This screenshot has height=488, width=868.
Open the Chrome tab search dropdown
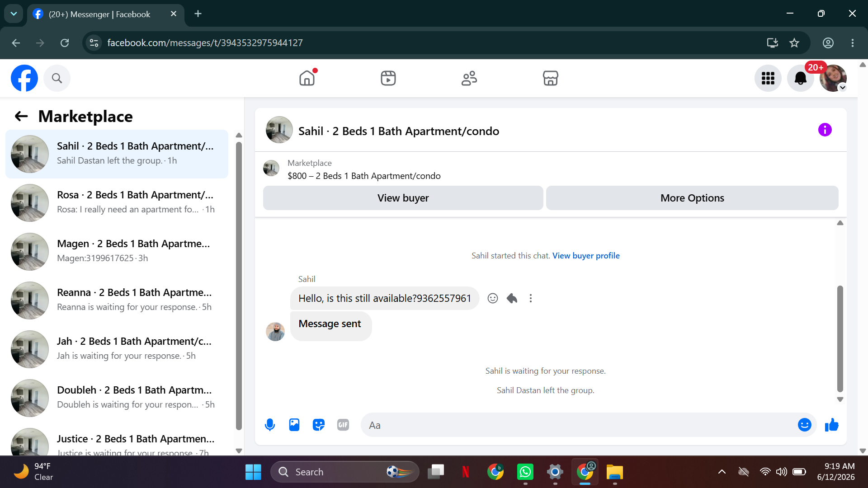(x=14, y=14)
